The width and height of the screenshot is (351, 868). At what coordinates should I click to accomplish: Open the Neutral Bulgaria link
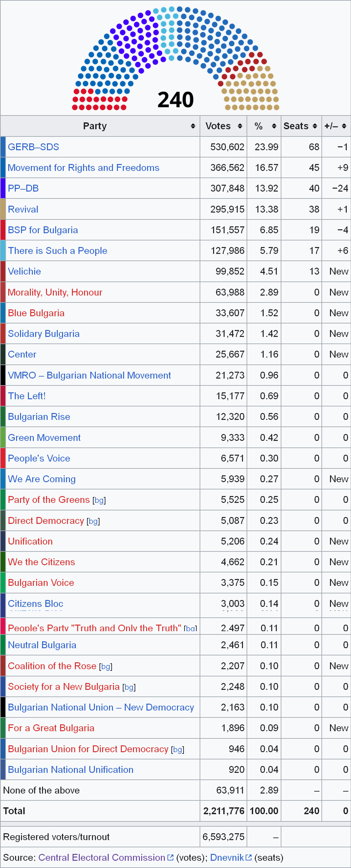tap(42, 645)
